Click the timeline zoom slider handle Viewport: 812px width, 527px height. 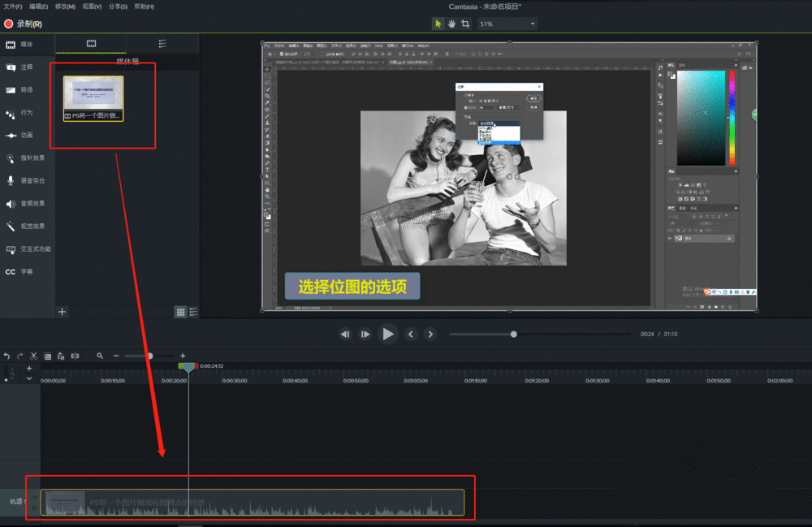click(149, 356)
